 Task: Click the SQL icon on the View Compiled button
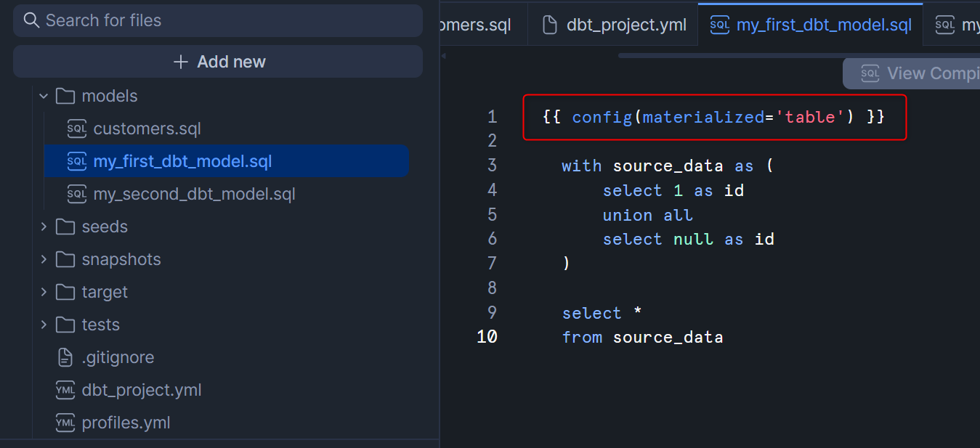870,73
